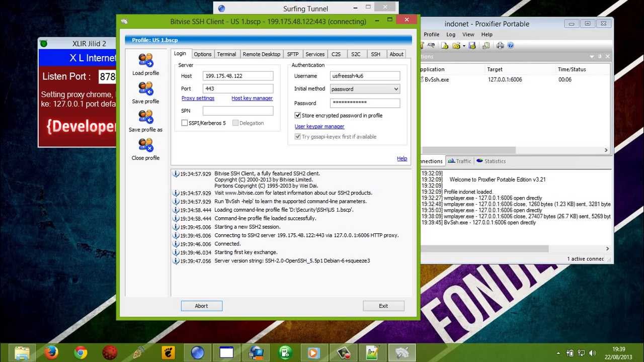644x362 pixels.
Task: Open the Remote Desktop tab
Action: pyautogui.click(x=262, y=54)
